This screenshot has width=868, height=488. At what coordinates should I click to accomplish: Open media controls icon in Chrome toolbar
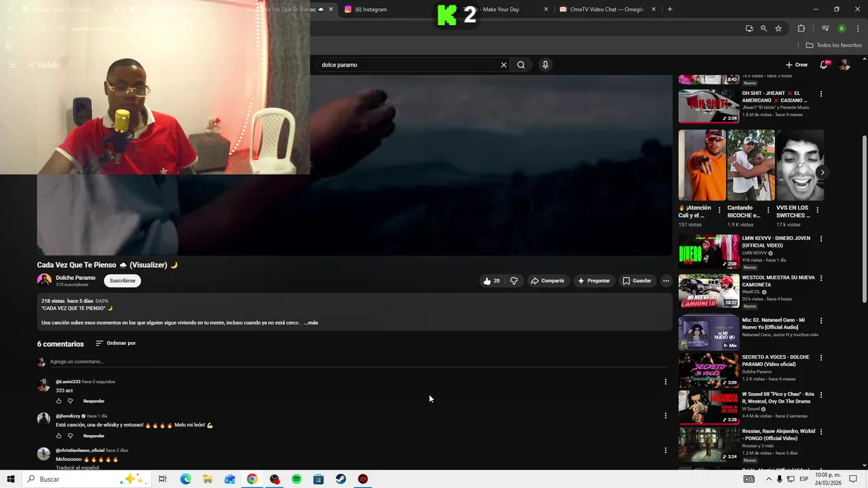click(x=825, y=28)
